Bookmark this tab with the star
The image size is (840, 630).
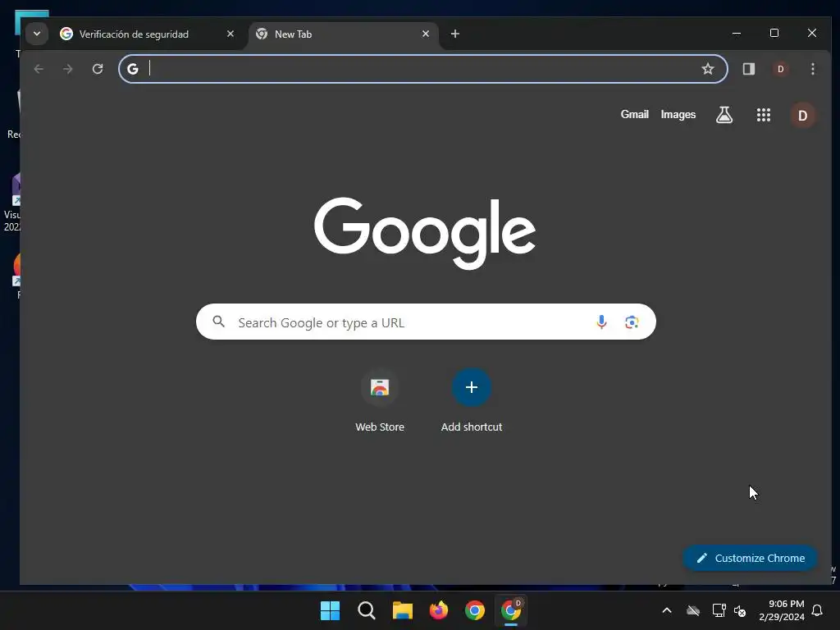tap(708, 69)
